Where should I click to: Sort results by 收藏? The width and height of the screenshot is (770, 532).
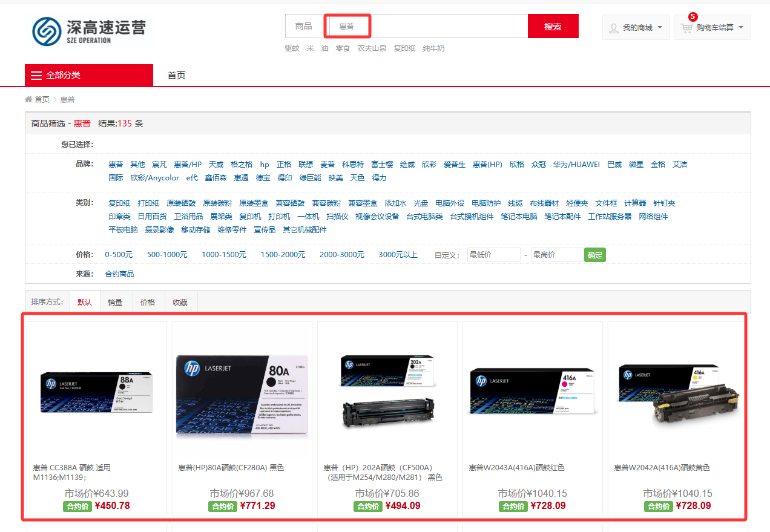click(x=180, y=302)
